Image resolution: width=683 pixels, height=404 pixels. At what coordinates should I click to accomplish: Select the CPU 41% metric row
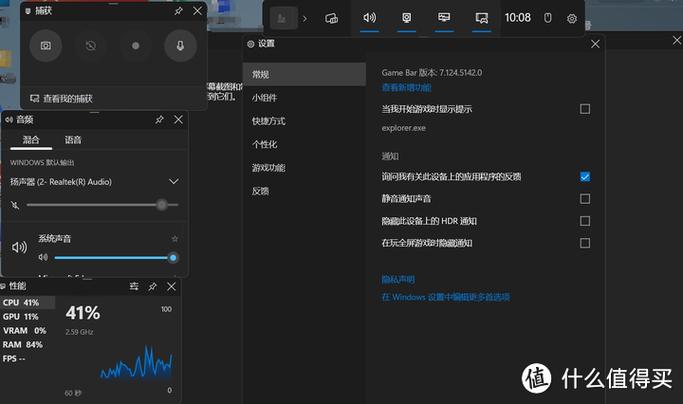pyautogui.click(x=27, y=302)
